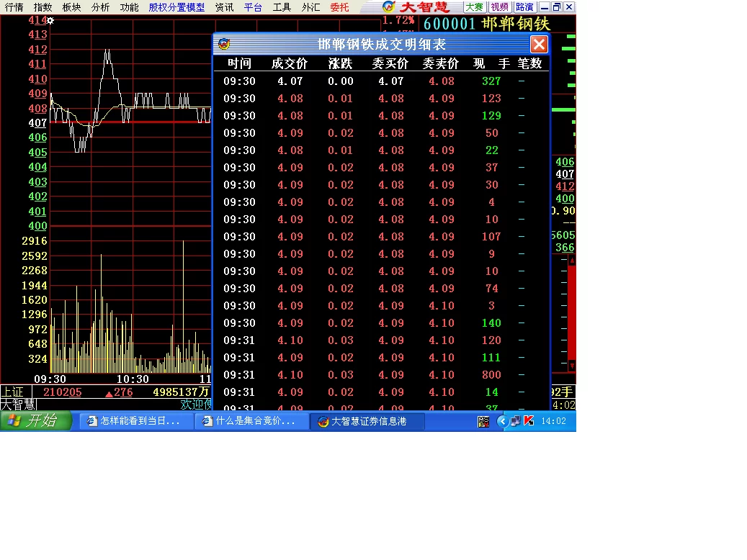Click the 大智慧 logo icon in title bar

tap(389, 6)
